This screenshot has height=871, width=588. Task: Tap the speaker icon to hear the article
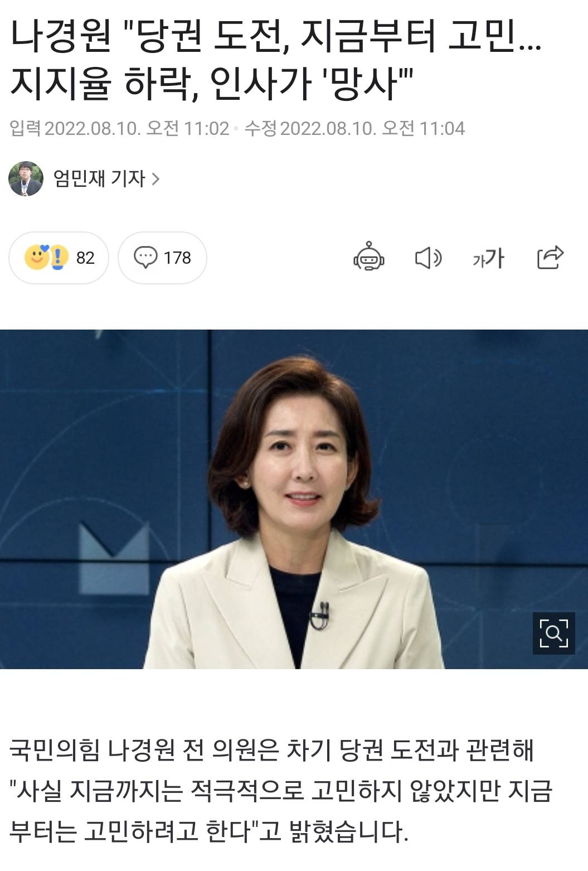pyautogui.click(x=429, y=258)
